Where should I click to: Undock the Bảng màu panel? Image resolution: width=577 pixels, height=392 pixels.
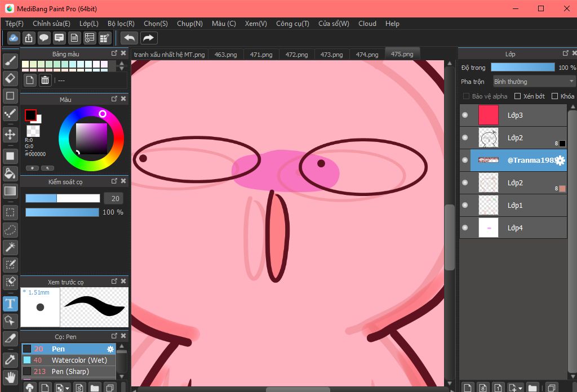click(114, 54)
